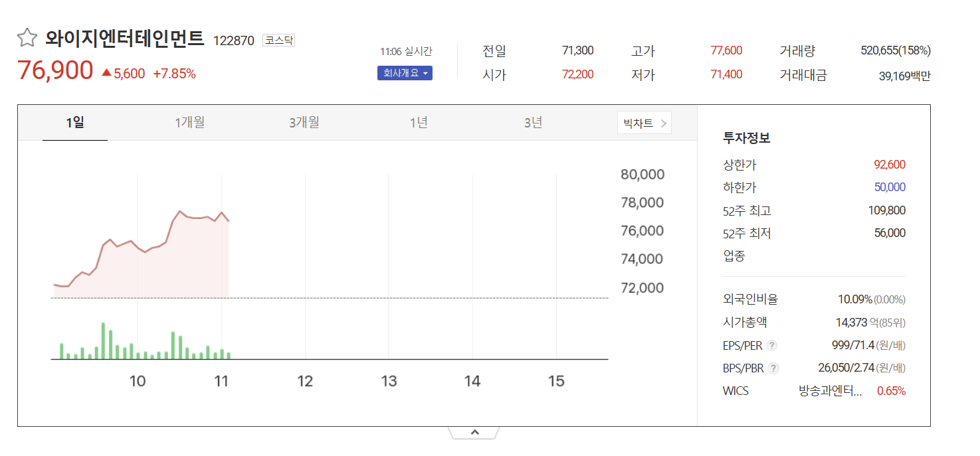Click the 하한가 value 50,000
980x456 pixels.
tap(890, 187)
